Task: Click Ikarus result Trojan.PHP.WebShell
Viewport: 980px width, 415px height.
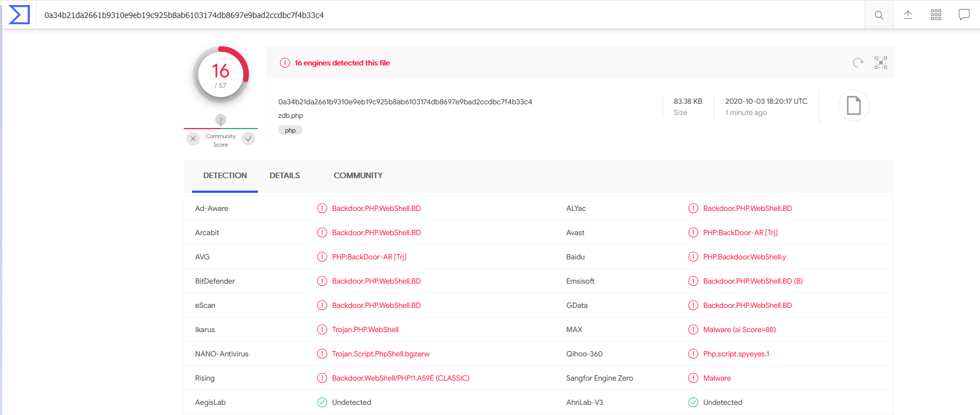Action: [x=365, y=329]
